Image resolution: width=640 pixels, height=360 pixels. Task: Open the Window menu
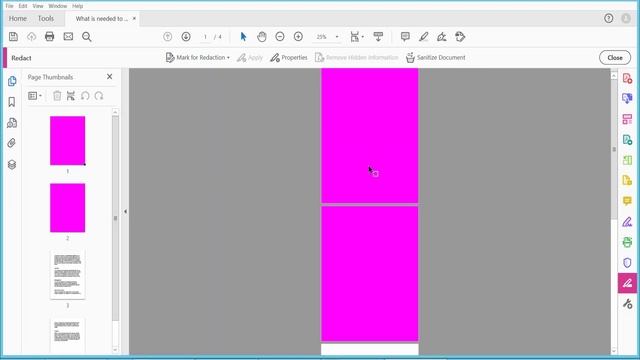pos(58,6)
